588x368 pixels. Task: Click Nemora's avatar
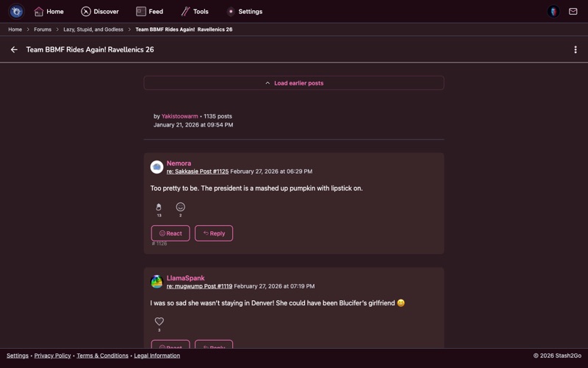[x=157, y=167]
